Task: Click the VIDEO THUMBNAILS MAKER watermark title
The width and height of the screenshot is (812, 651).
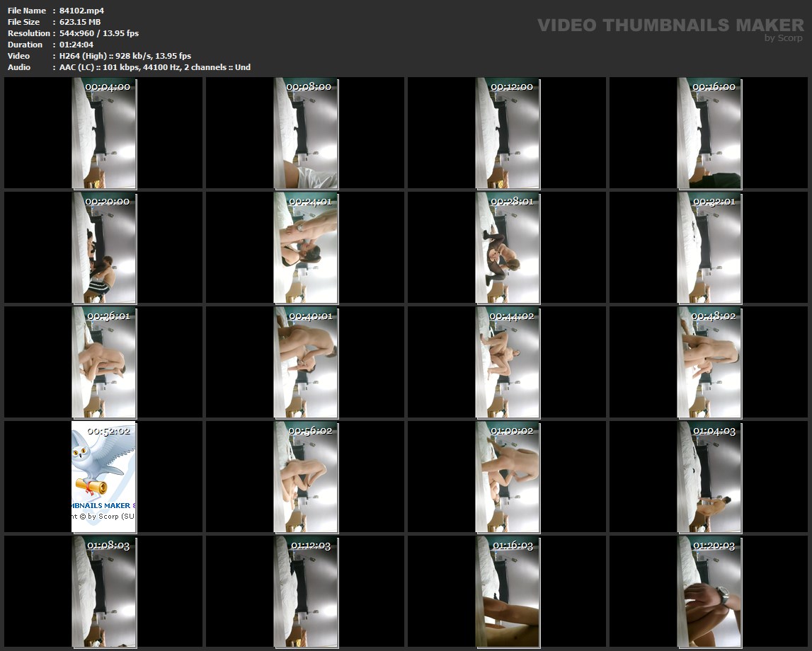Action: click(670, 25)
